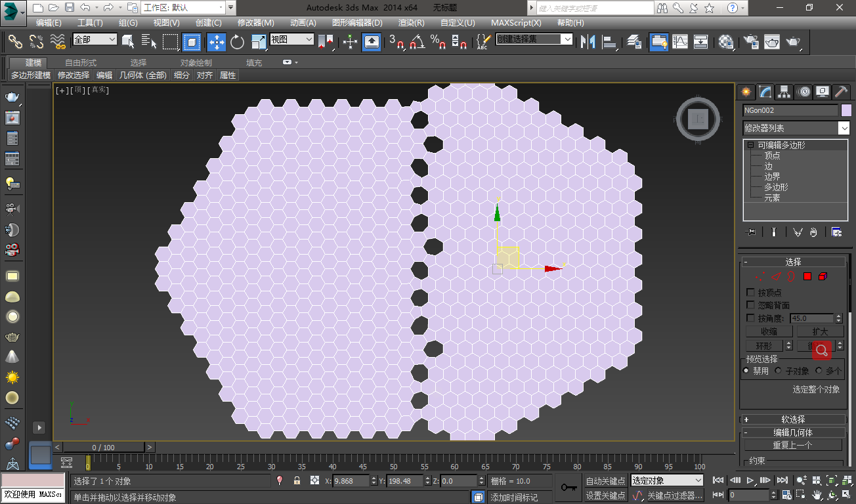This screenshot has width=856, height=504.
Task: Open the 编辑(E) menu
Action: (49, 22)
